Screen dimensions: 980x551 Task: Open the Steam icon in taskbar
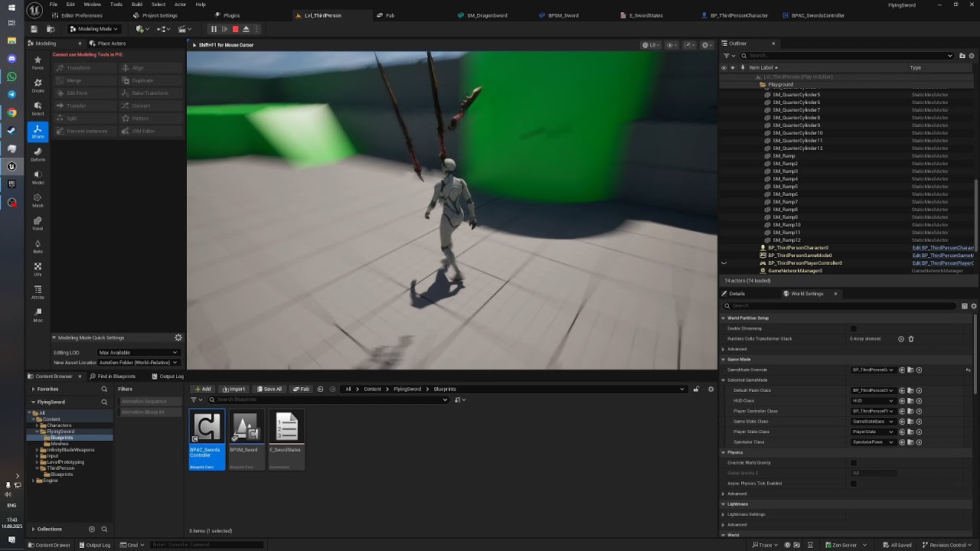click(x=11, y=130)
